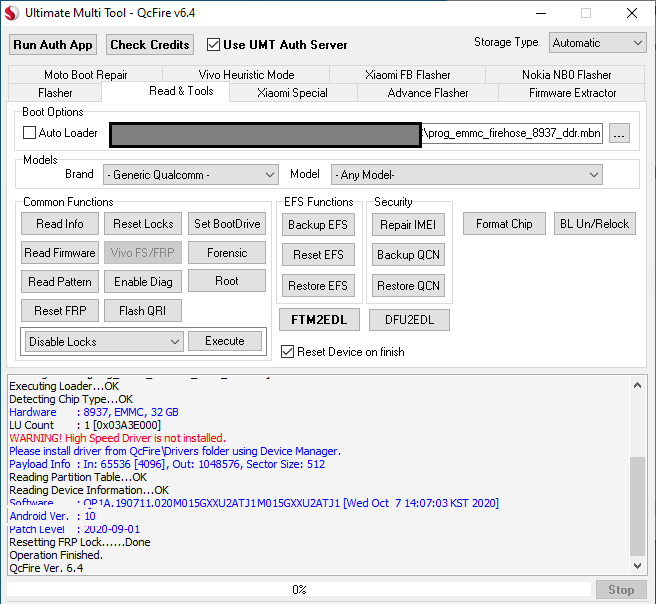This screenshot has width=656, height=604.
Task: Switch to the Flasher tab
Action: pyautogui.click(x=55, y=93)
